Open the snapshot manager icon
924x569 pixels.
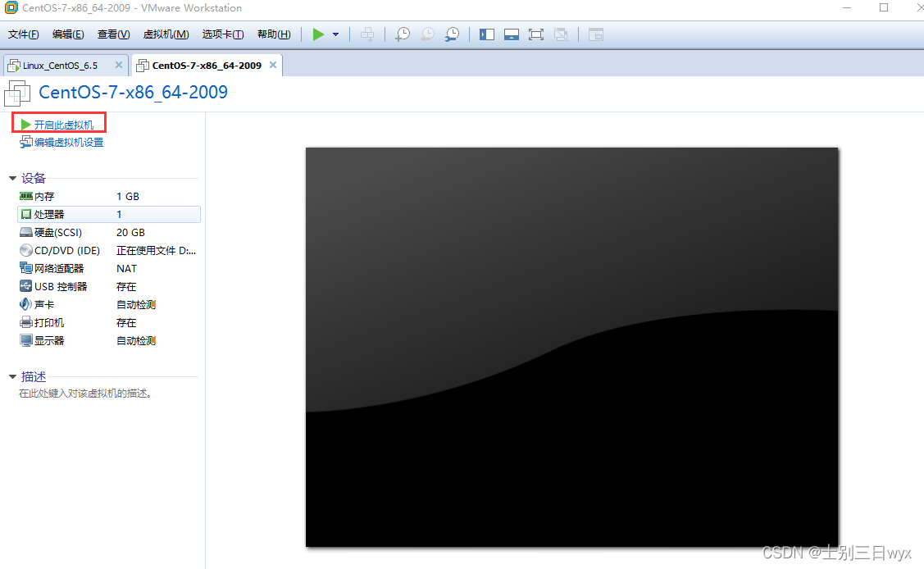452,34
